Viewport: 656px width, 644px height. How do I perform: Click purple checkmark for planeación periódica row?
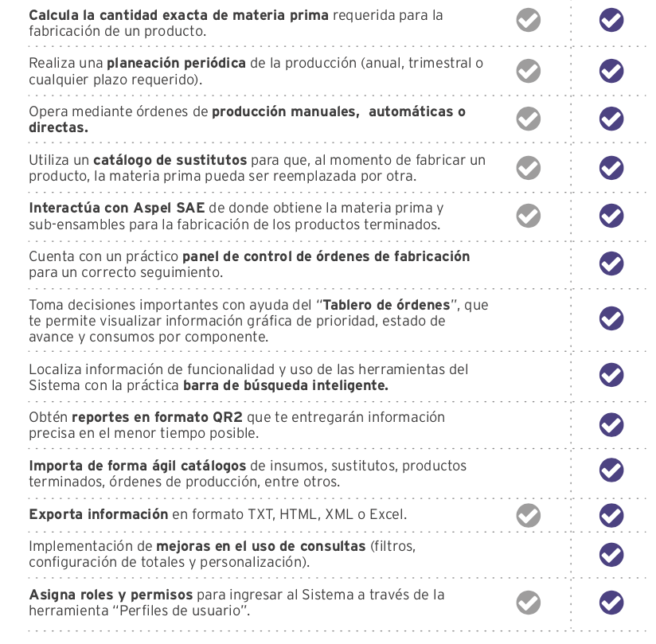coord(611,71)
